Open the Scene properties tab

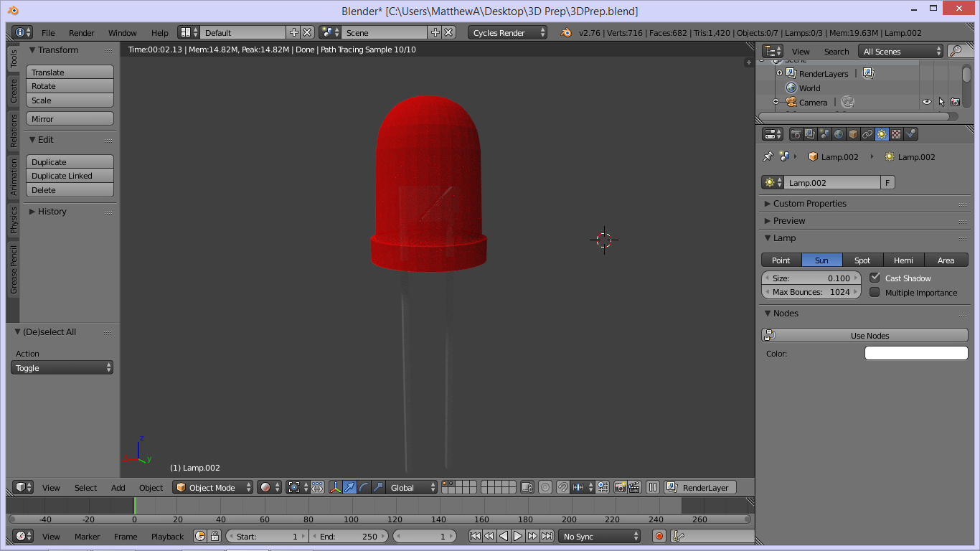coord(824,134)
